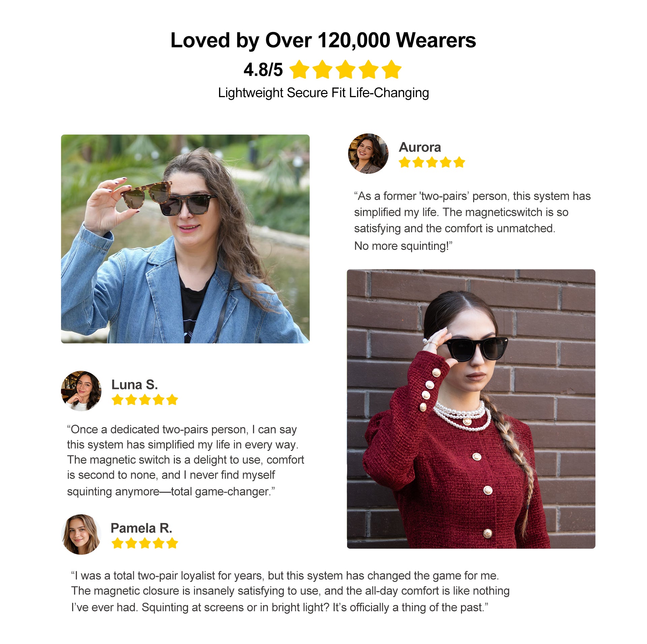Screen dimensions: 647x644
Task: Click the 4.8/5 rating score text
Action: pyautogui.click(x=263, y=70)
